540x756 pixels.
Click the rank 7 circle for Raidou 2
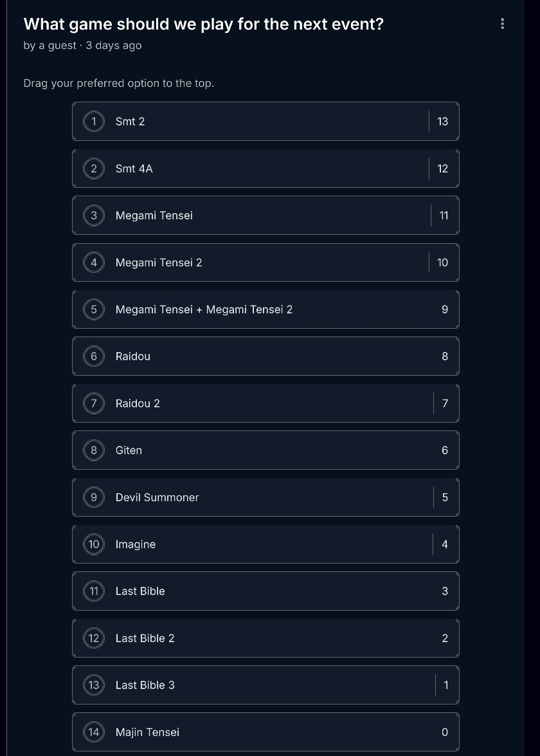point(94,403)
